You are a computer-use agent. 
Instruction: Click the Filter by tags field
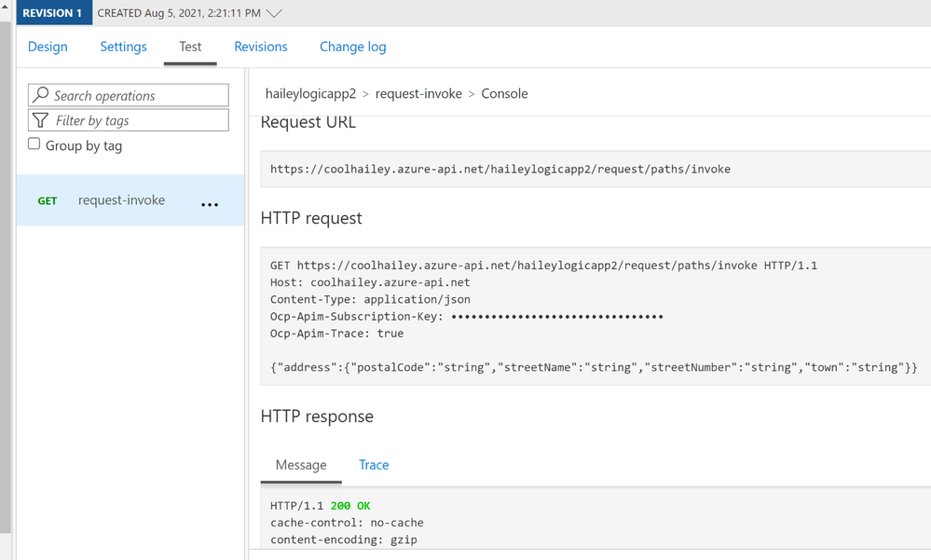(x=138, y=120)
